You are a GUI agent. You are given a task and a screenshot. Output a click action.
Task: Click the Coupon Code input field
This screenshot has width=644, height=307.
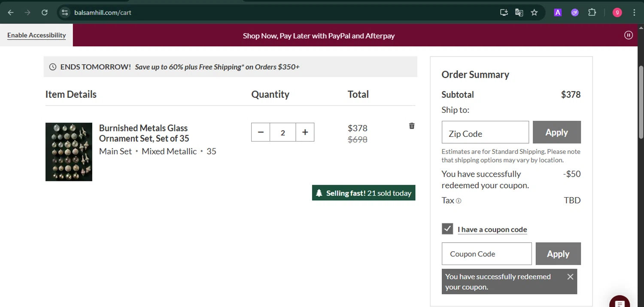[x=486, y=254]
